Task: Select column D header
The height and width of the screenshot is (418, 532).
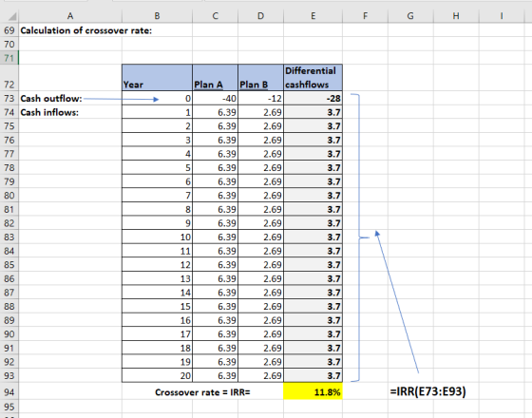Action: coord(260,16)
